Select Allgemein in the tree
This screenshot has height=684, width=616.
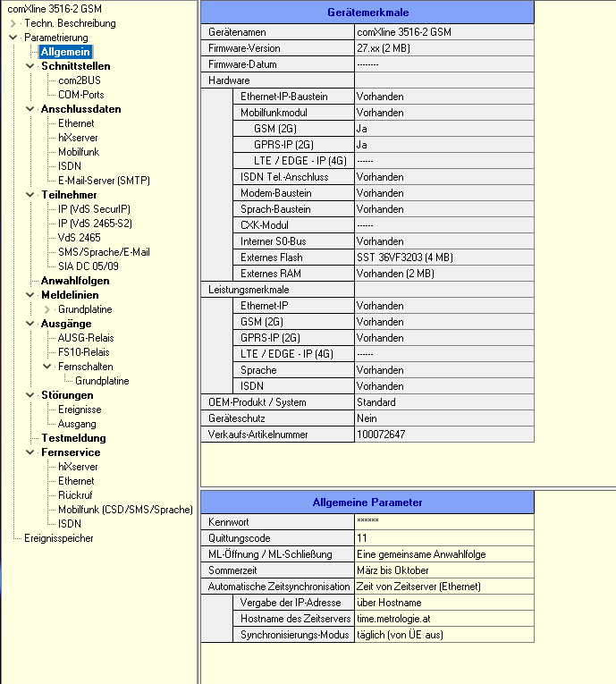pos(64,52)
